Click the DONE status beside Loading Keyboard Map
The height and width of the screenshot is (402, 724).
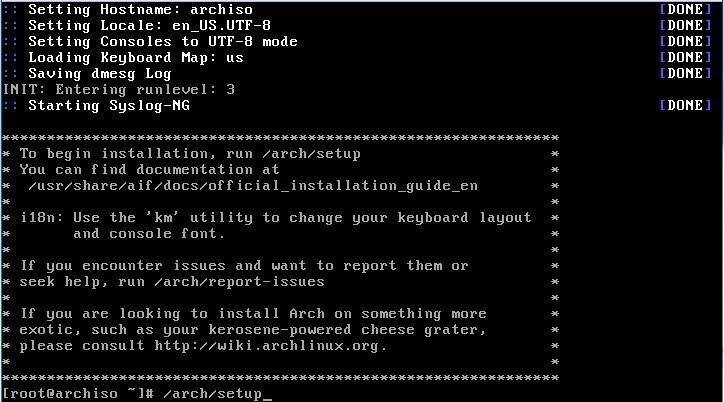click(x=685, y=57)
